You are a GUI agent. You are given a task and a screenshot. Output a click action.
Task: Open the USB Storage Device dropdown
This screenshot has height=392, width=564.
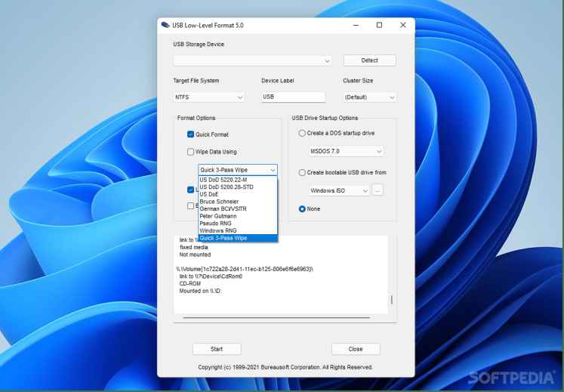click(x=252, y=60)
